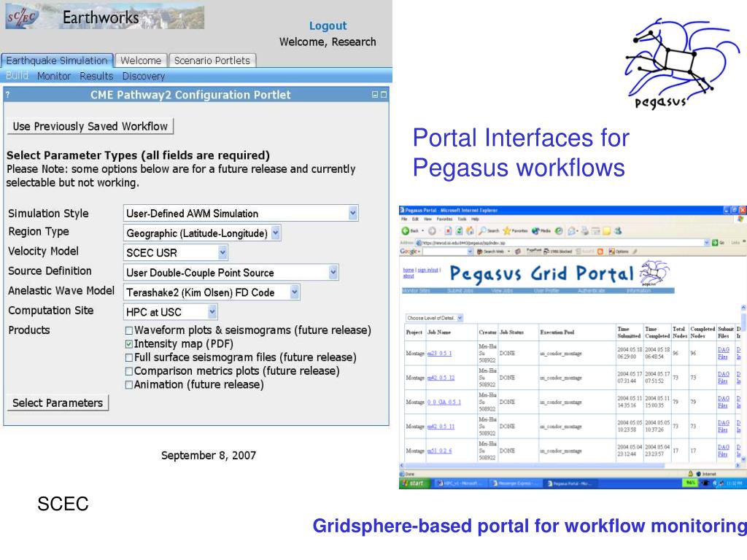Click the IE Print icon

585,231
